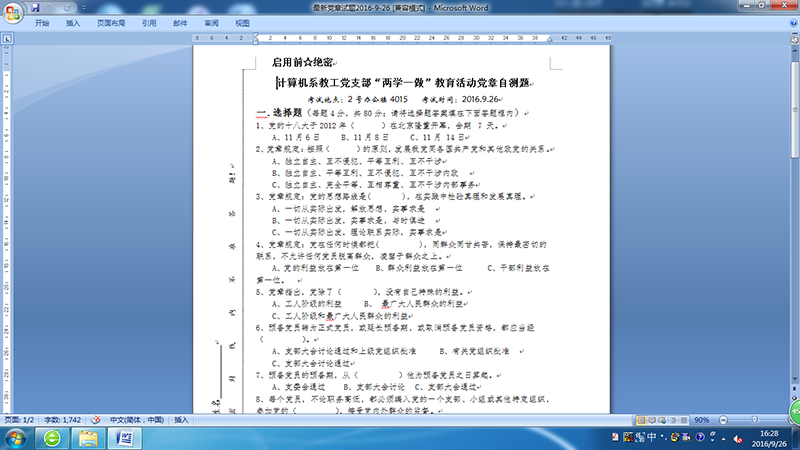Toggle the 插入 insert/overtype mode indicator
Viewport: 800px width, 450px height.
point(182,420)
